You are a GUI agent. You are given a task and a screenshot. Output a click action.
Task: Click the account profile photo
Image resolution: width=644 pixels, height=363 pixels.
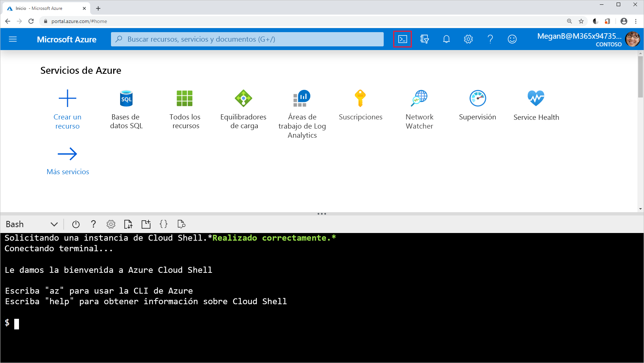[x=633, y=39]
